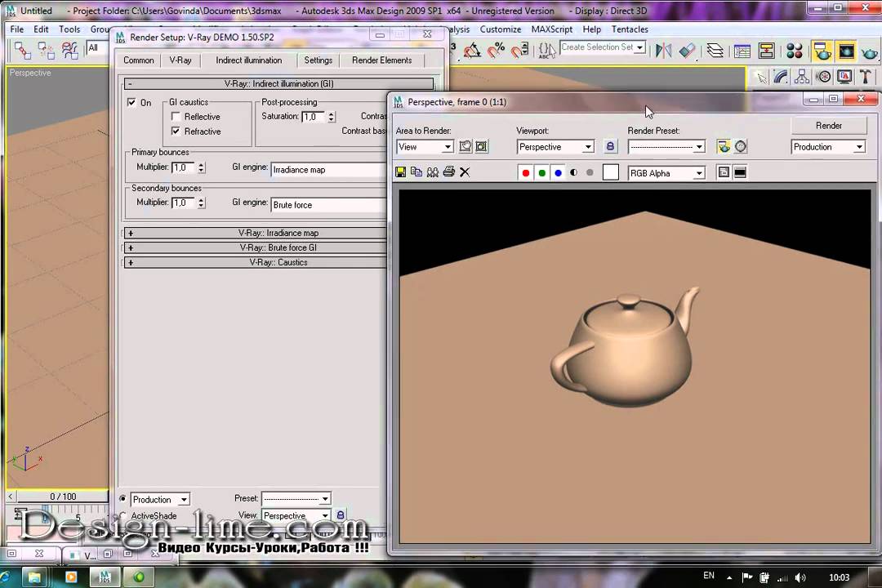This screenshot has width=882, height=588.
Task: Select the Mirror tool icon
Action: point(663,51)
